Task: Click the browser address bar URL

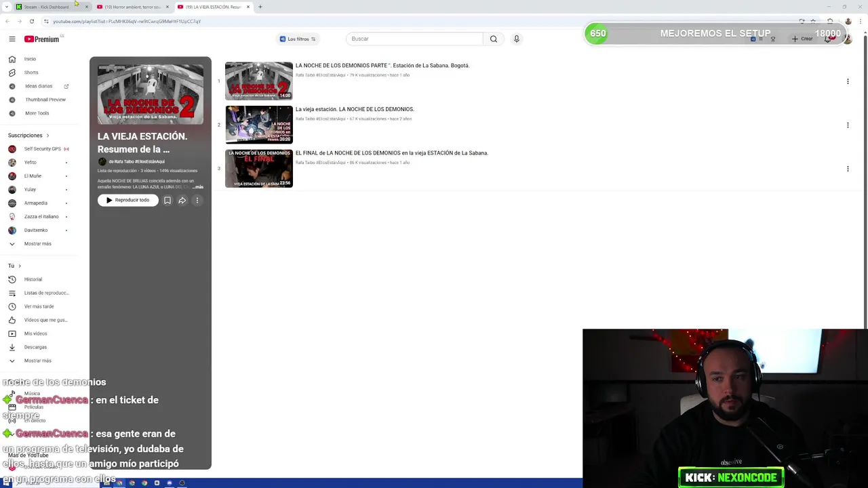Action: tap(127, 21)
